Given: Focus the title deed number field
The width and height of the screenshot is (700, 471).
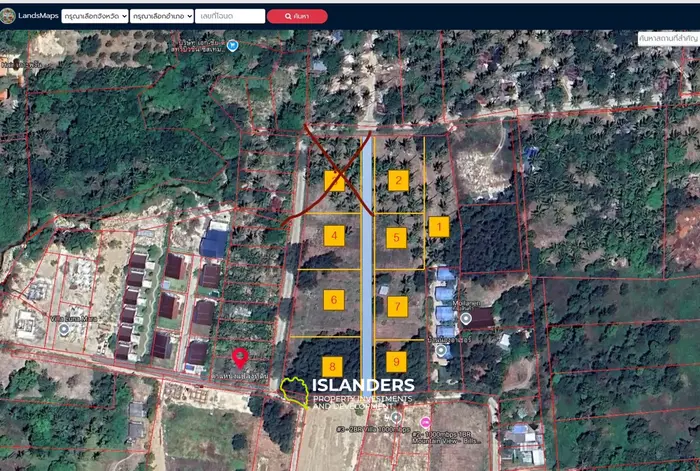Looking at the screenshot, I should coord(229,16).
